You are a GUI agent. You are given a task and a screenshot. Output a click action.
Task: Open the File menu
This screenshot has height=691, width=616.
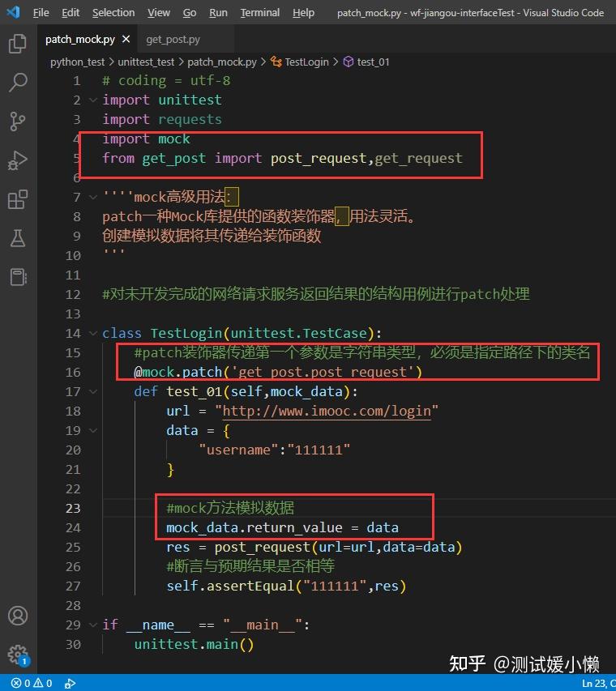(41, 13)
